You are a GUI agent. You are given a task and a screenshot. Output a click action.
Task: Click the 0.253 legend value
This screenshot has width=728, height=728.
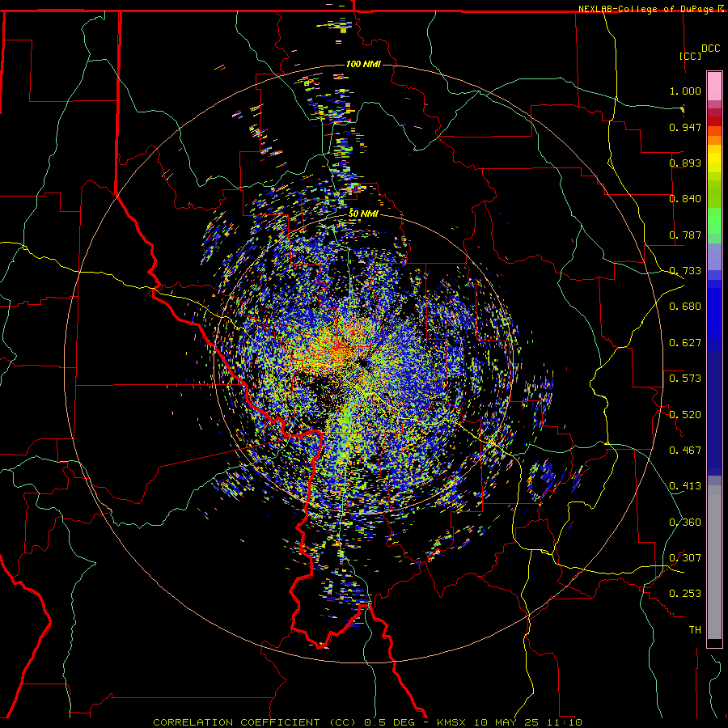[685, 594]
